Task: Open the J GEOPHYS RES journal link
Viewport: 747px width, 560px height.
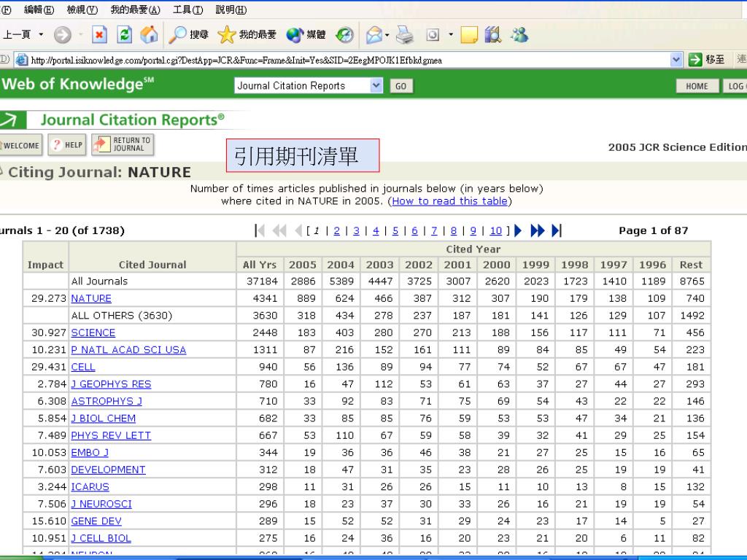Action: [x=111, y=384]
